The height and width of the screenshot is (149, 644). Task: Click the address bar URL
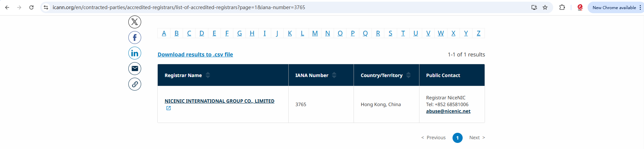pos(179,7)
